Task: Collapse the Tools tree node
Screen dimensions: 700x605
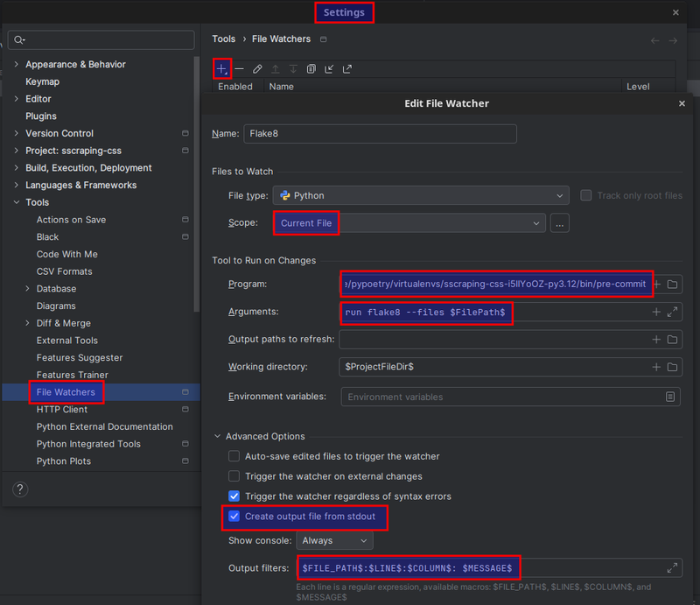Action: click(17, 202)
